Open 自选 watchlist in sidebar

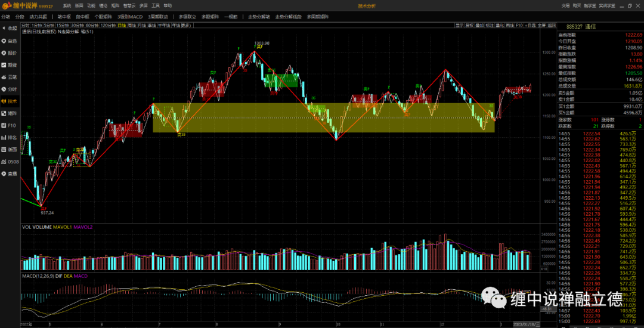point(10,41)
